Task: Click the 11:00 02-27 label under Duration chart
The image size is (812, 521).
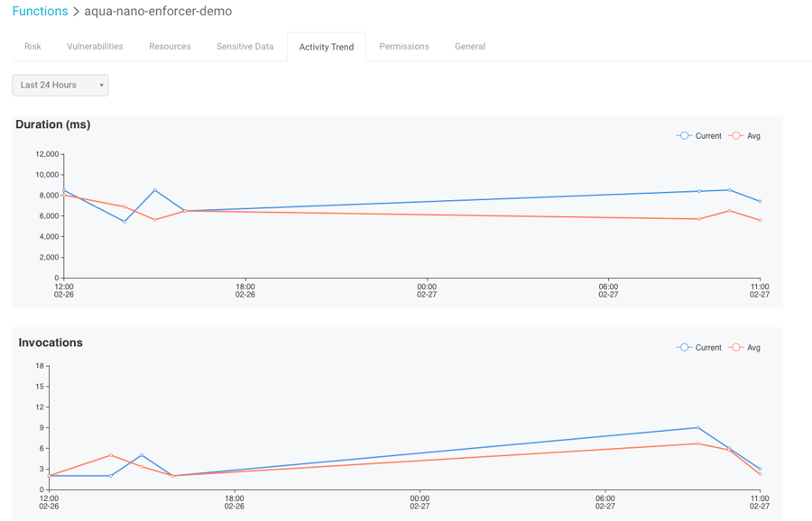Action: pos(760,290)
